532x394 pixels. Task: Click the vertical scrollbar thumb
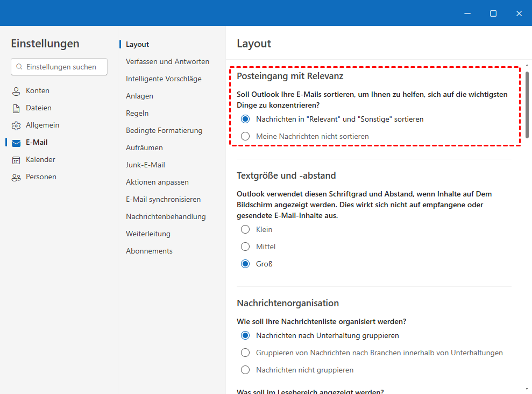527,105
